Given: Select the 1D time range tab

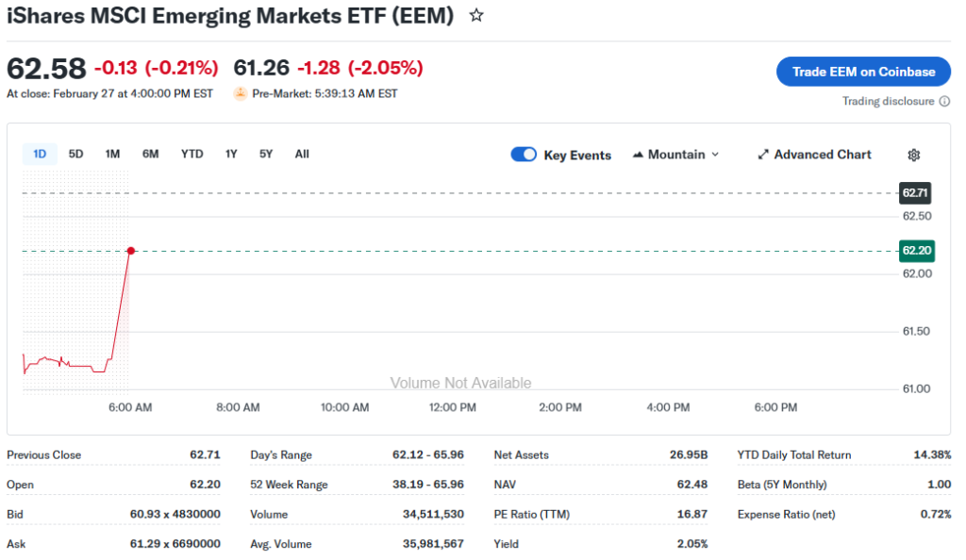Looking at the screenshot, I should point(40,154).
